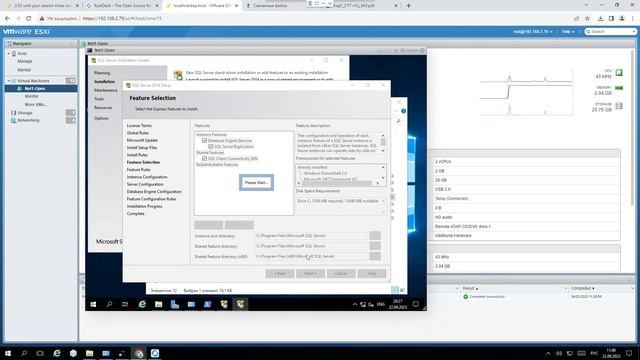Click the Cancel button in SQL Setup

tap(341, 273)
